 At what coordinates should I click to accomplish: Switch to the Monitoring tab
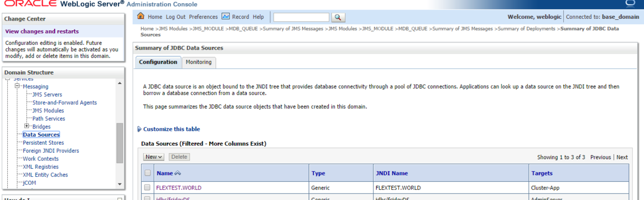click(x=199, y=62)
